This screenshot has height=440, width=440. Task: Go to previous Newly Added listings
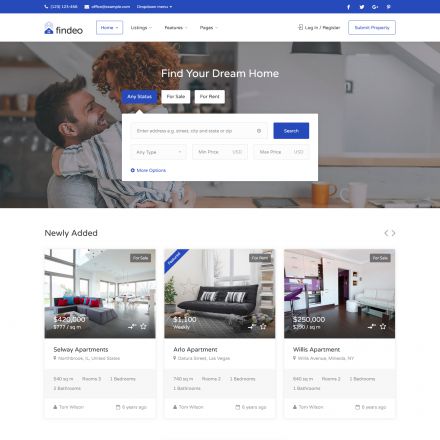[x=386, y=233]
